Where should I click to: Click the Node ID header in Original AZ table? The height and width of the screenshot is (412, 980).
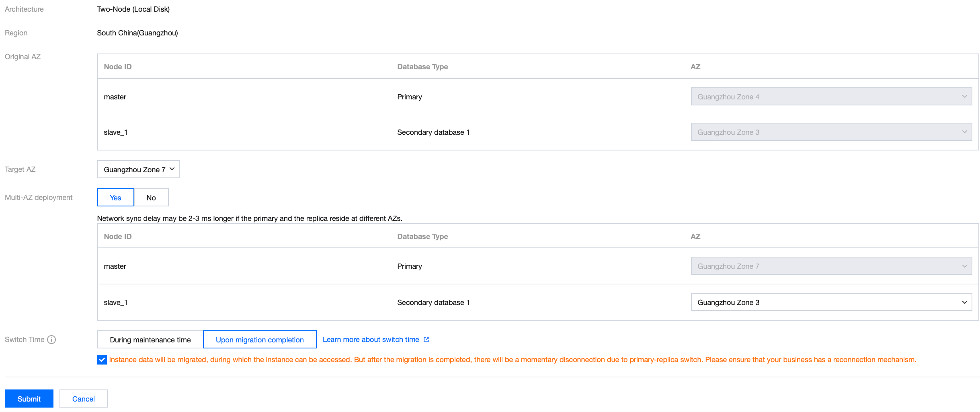[118, 67]
